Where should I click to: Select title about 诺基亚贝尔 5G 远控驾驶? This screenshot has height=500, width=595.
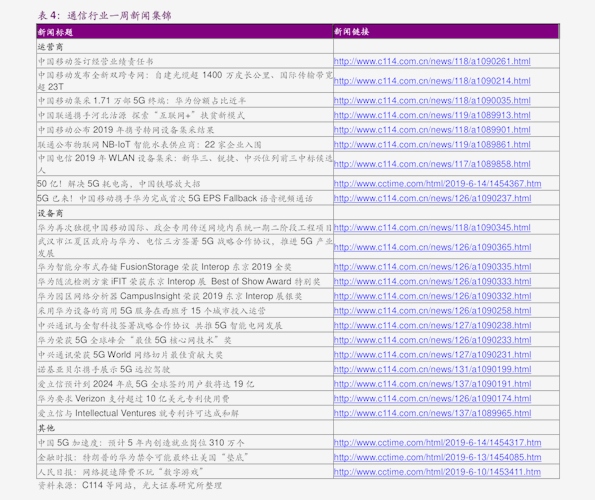(104, 369)
